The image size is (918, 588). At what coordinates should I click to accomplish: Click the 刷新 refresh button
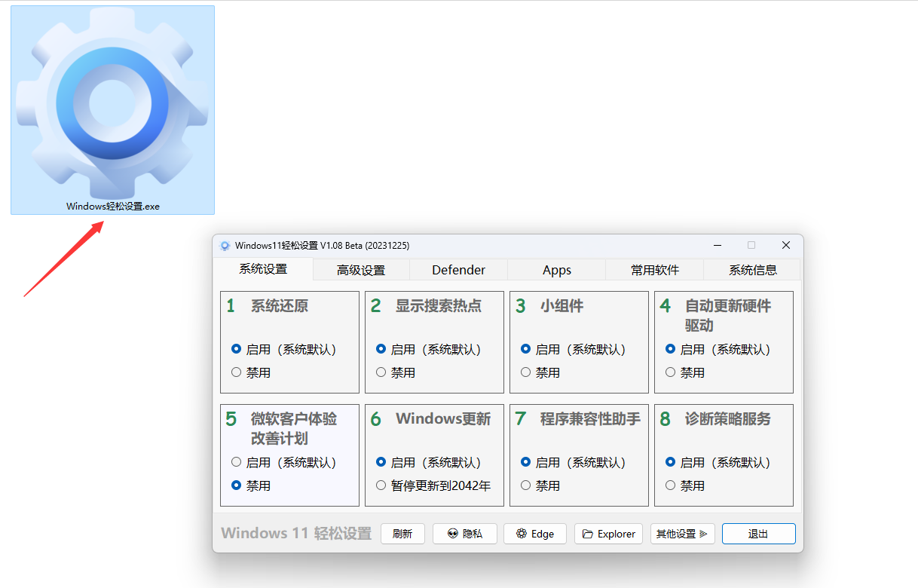click(x=402, y=533)
